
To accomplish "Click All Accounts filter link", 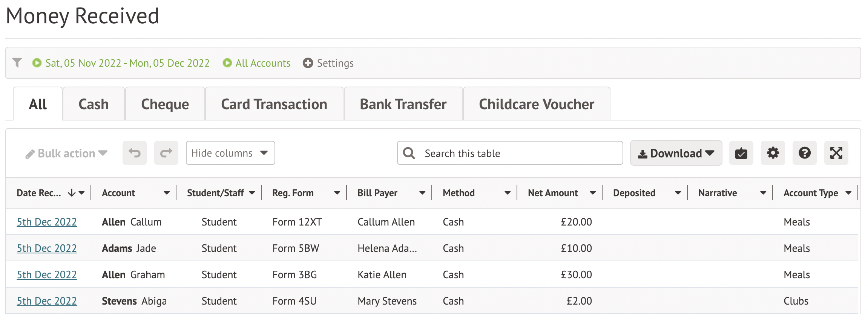I will click(x=263, y=63).
